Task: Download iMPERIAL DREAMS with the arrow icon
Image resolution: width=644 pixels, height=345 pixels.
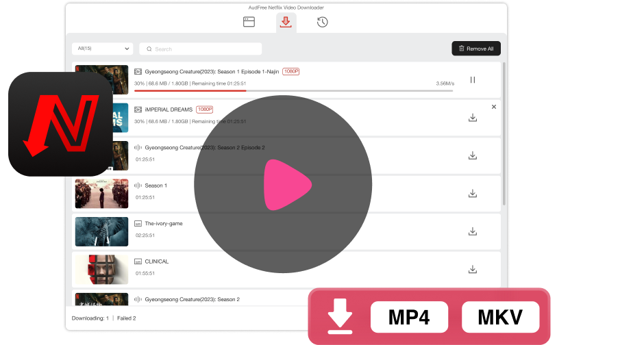Action: pyautogui.click(x=473, y=118)
